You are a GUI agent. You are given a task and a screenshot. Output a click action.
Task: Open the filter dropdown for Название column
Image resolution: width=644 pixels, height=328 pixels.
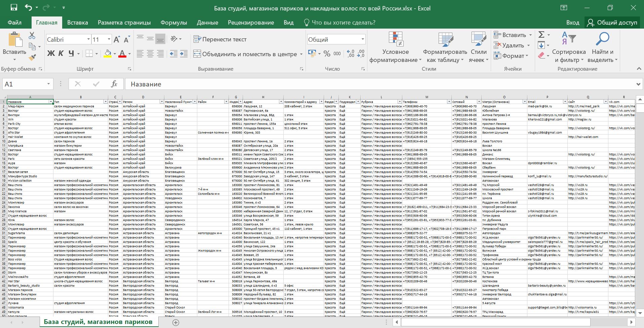coord(51,102)
